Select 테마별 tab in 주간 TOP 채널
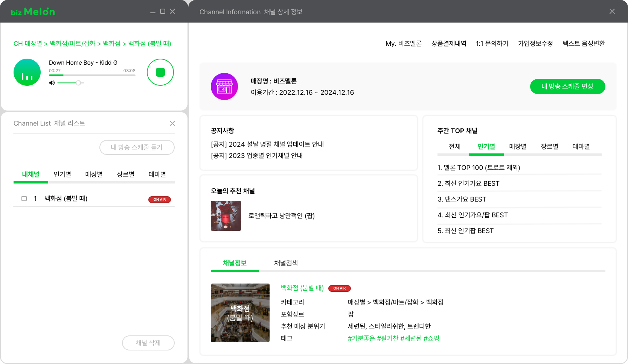 [x=581, y=147]
